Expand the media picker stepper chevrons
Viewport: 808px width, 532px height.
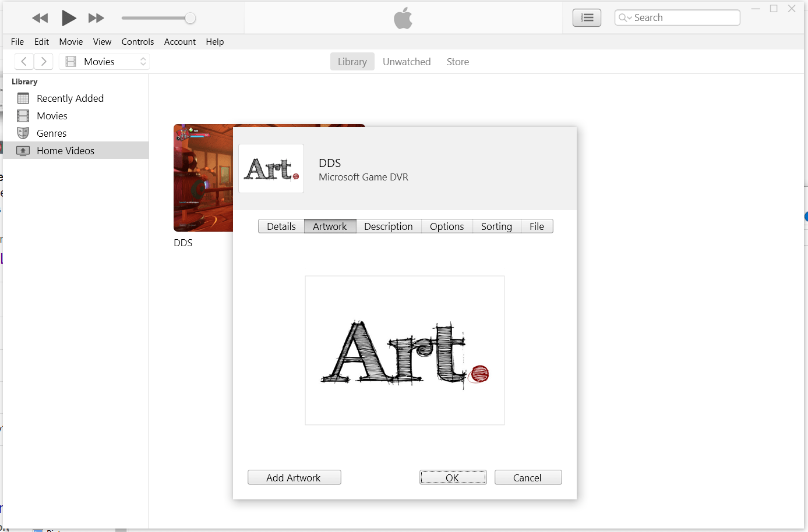point(143,61)
